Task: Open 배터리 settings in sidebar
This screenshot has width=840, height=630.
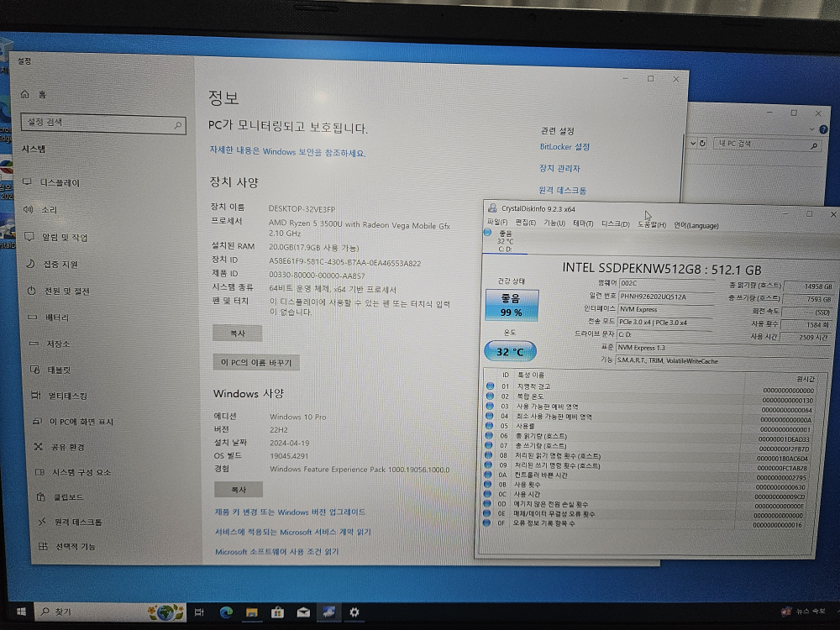Action: [x=48, y=318]
